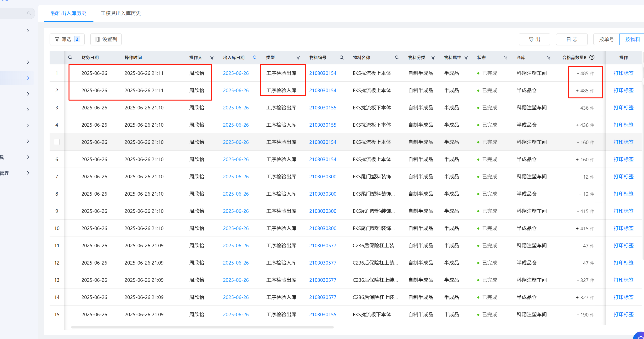Open material link 2103030300 in row 7
644x339 pixels.
(322, 177)
